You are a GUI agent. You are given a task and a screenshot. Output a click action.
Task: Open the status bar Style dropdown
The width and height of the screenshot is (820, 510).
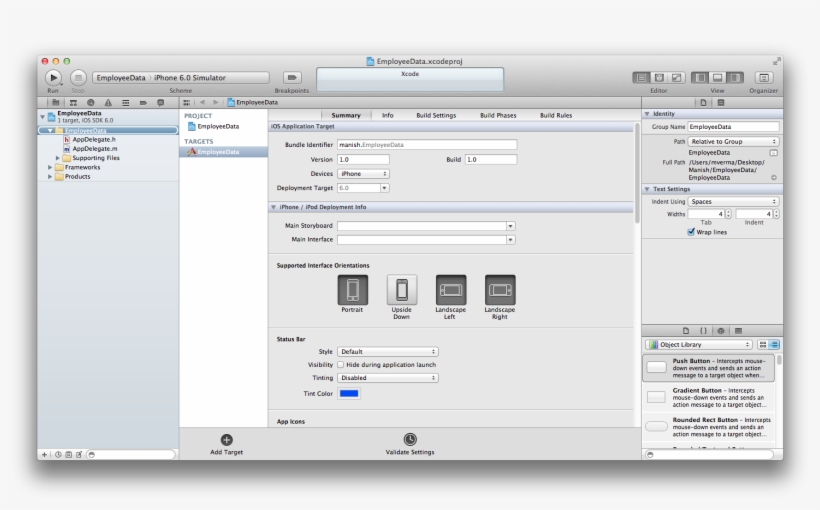tap(388, 352)
